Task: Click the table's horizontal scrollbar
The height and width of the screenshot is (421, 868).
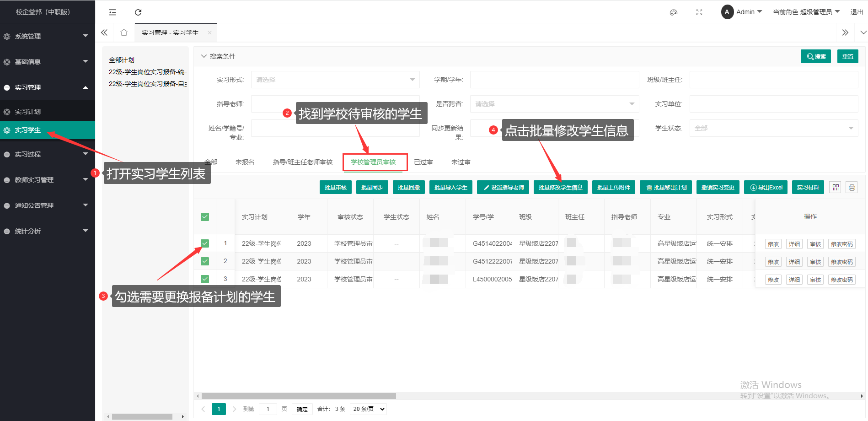Action: click(x=298, y=396)
